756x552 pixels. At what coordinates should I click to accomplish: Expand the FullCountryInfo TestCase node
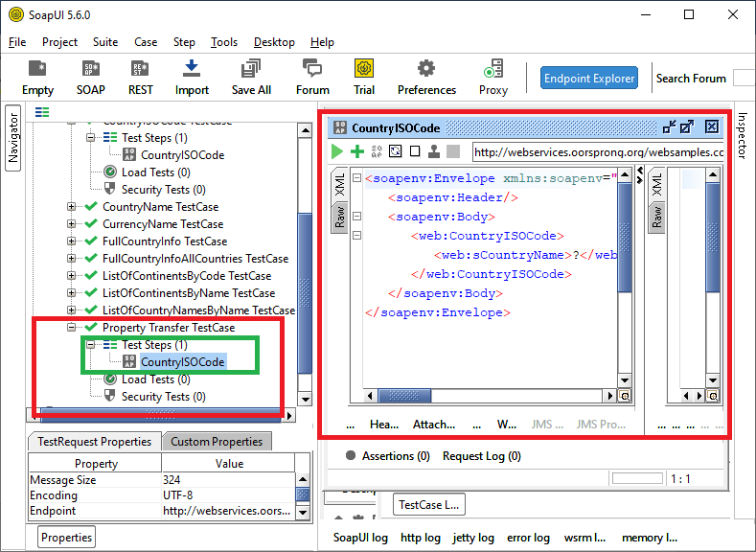coord(71,241)
